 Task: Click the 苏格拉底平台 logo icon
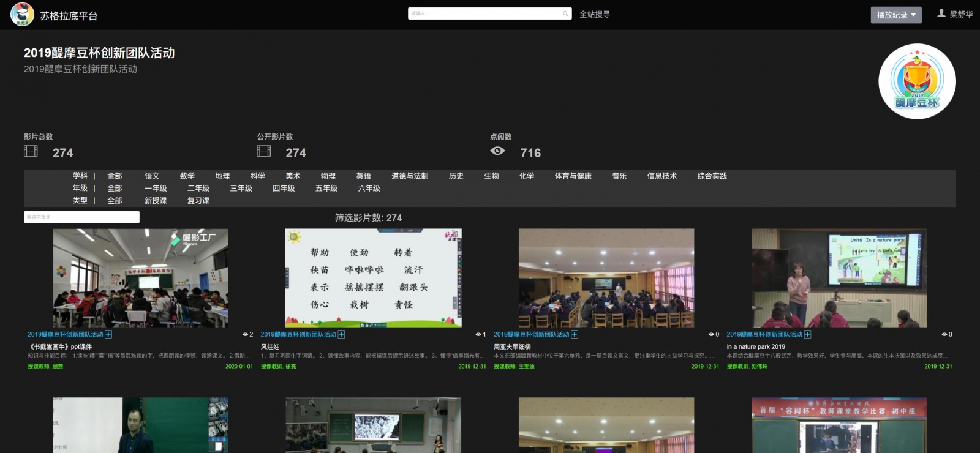point(23,15)
